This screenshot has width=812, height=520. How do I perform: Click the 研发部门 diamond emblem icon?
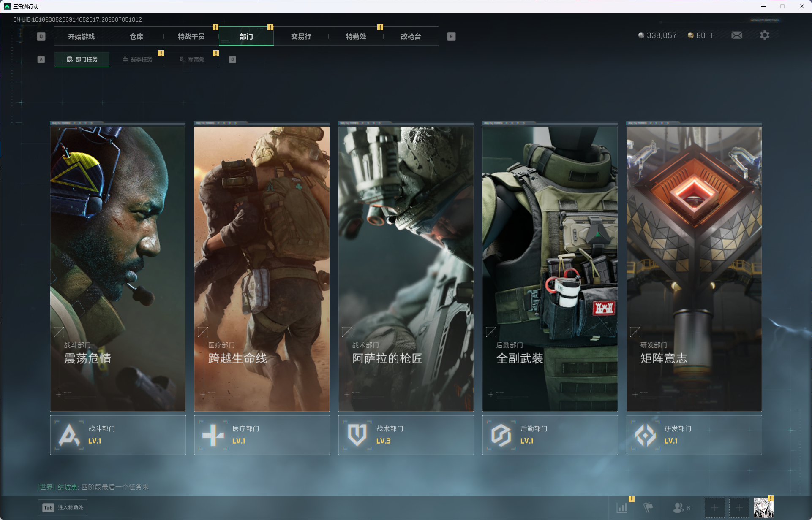[645, 435]
